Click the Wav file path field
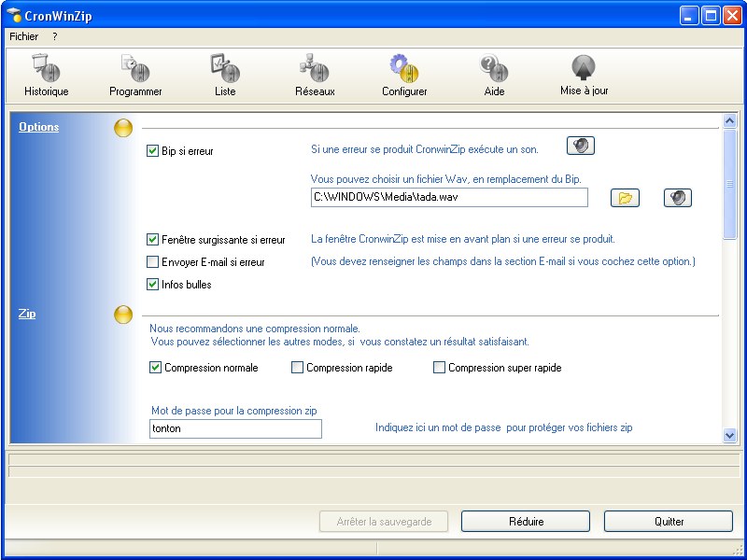This screenshot has height=560, width=747. pyautogui.click(x=449, y=197)
